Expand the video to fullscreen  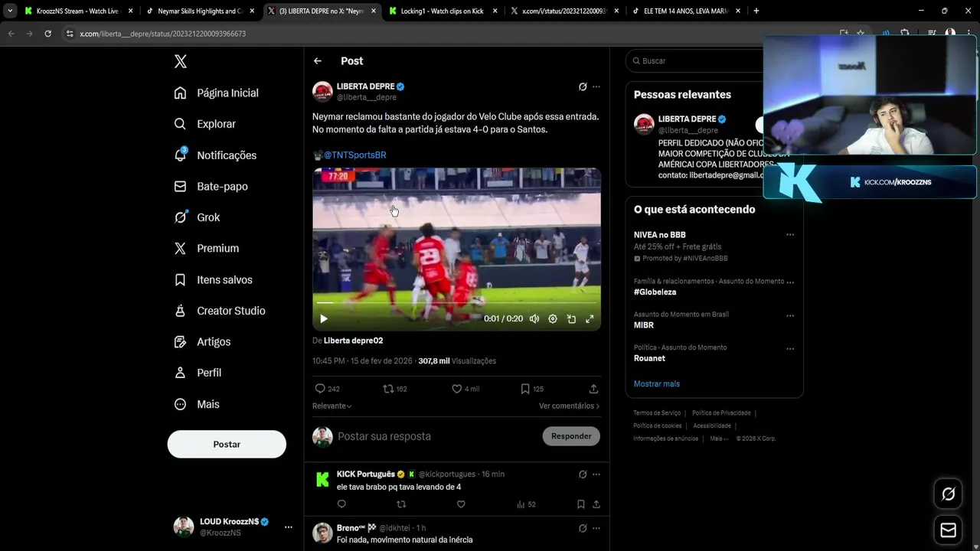click(590, 319)
